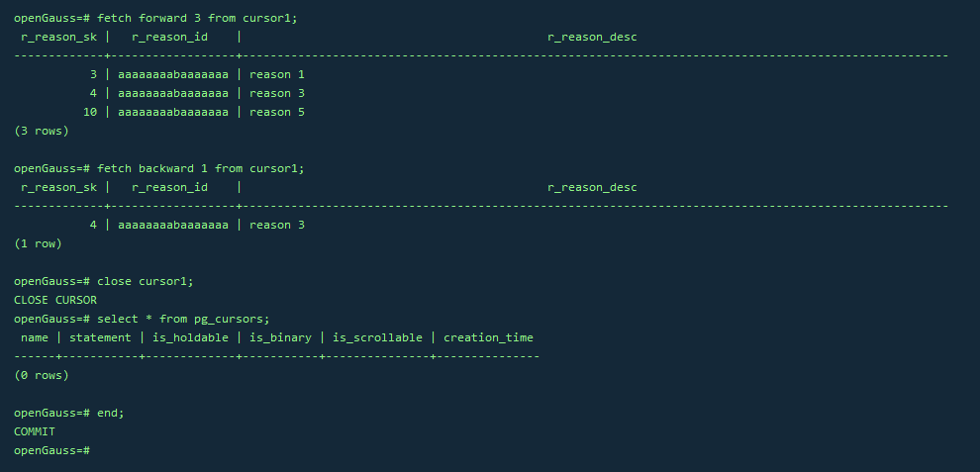The image size is (980, 472).
Task: Click the 'close cursor1;' command line
Action: [145, 281]
